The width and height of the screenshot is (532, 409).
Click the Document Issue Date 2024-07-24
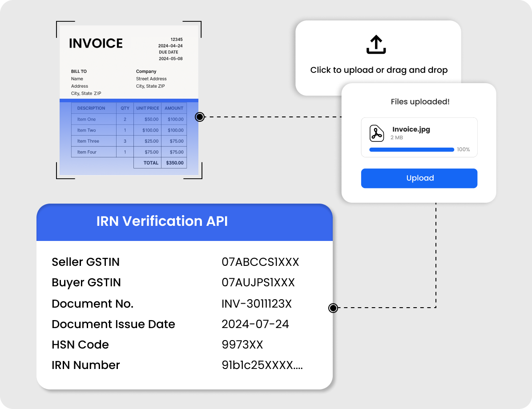point(255,324)
